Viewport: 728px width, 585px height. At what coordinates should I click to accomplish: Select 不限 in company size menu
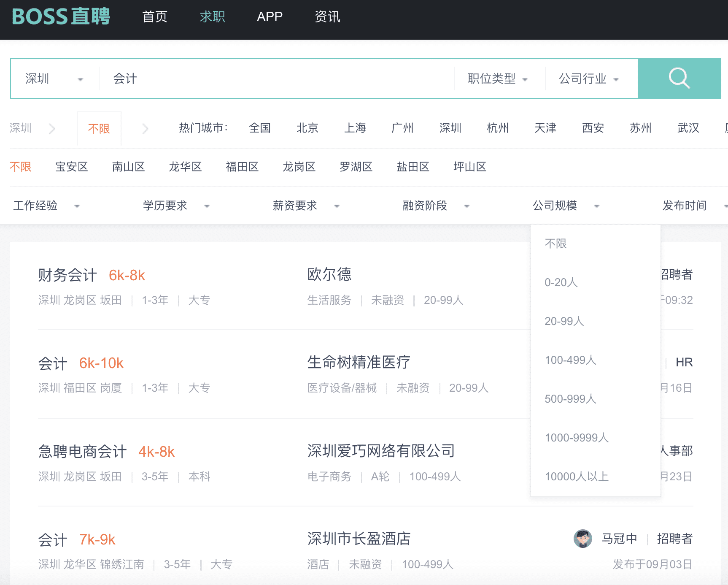click(595, 244)
